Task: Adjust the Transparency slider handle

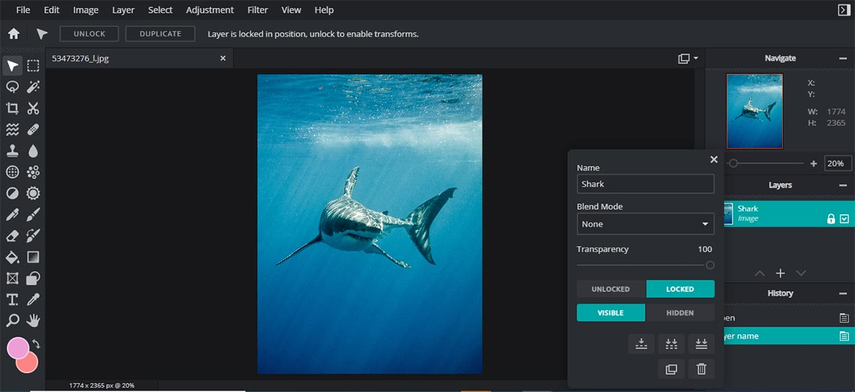Action: pos(710,266)
